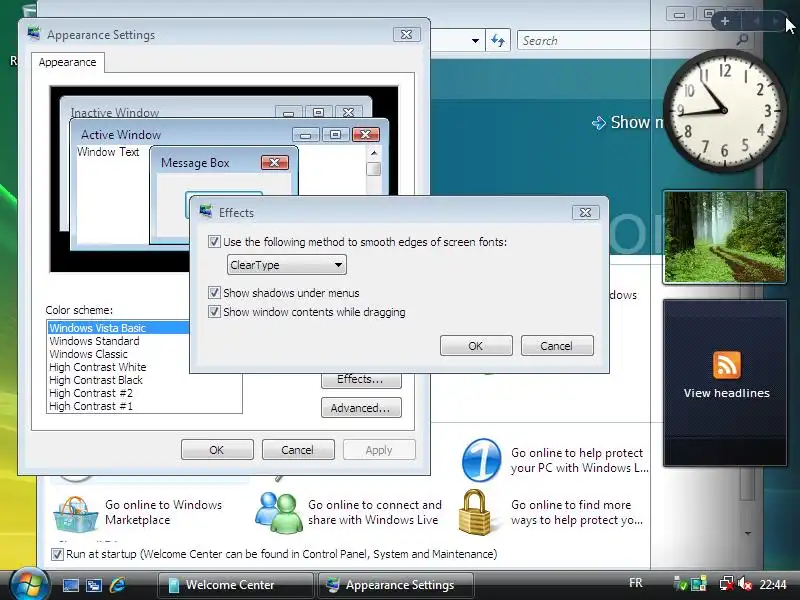Click the Welcome Center scrollbar down arrow
Image resolution: width=800 pixels, height=600 pixels.
[748, 533]
